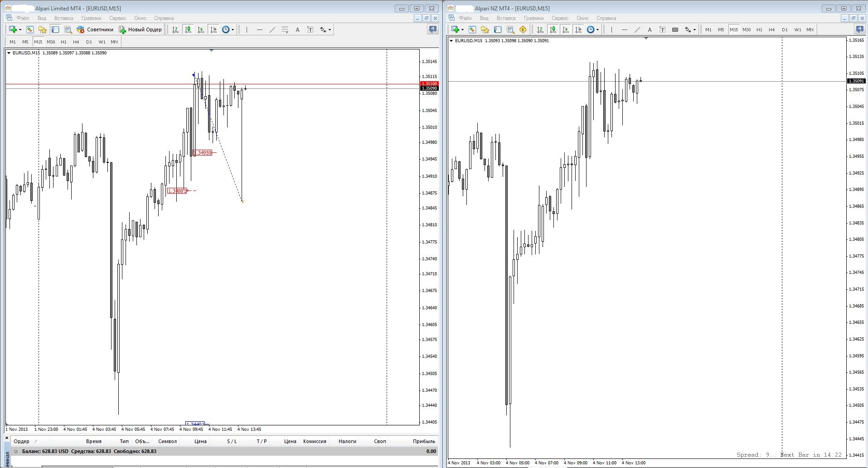Open Strategy Tester in Alpari NZ toolbar
This screenshot has width=868, height=468.
(x=510, y=29)
